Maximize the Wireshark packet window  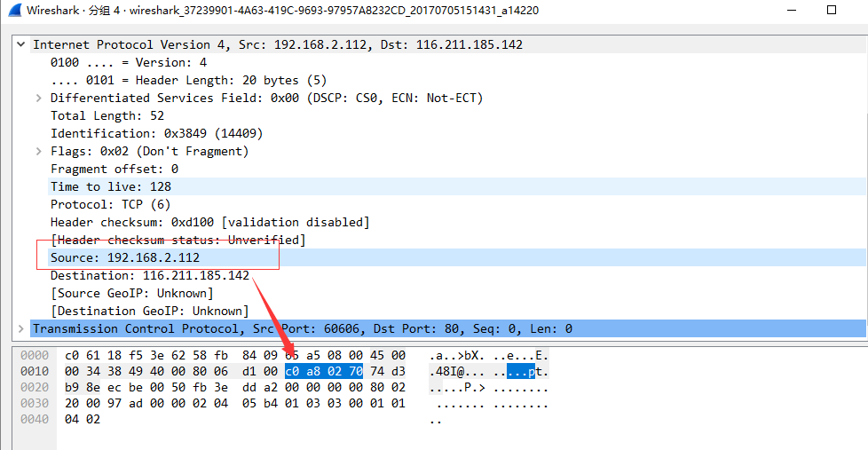point(832,10)
